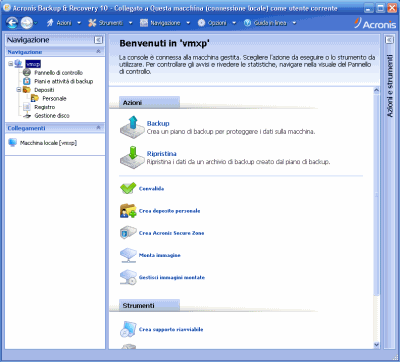Click the Gestisci immagini montate icon
The image size is (400, 362).
pyautogui.click(x=128, y=277)
